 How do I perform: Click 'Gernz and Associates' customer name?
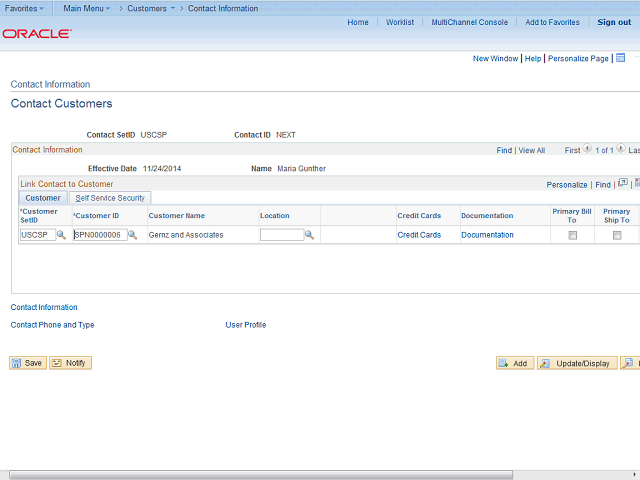pos(186,235)
